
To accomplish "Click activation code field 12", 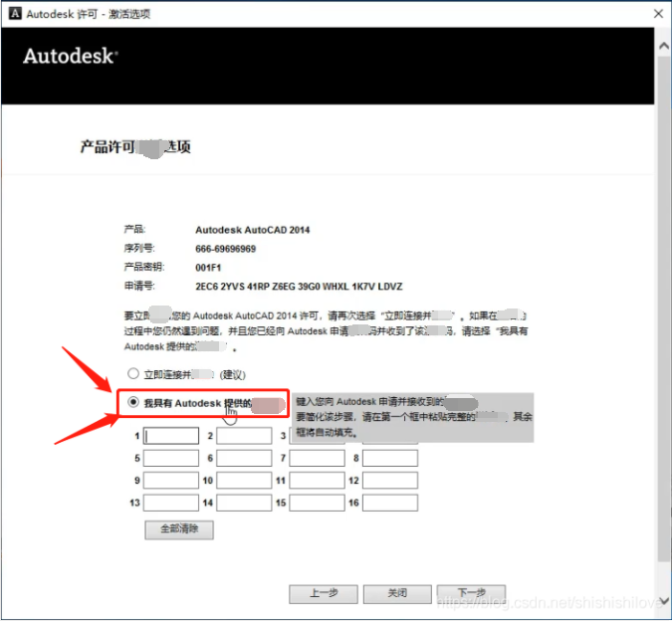I will tap(390, 480).
